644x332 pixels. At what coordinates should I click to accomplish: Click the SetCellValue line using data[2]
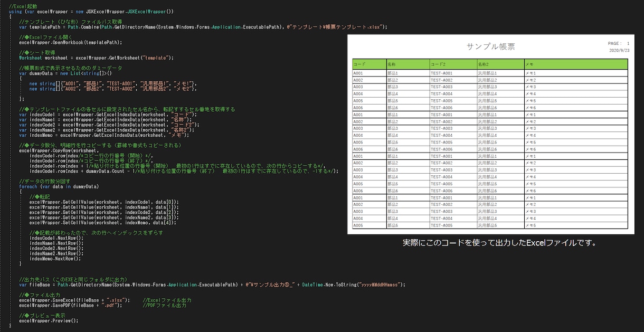click(104, 212)
